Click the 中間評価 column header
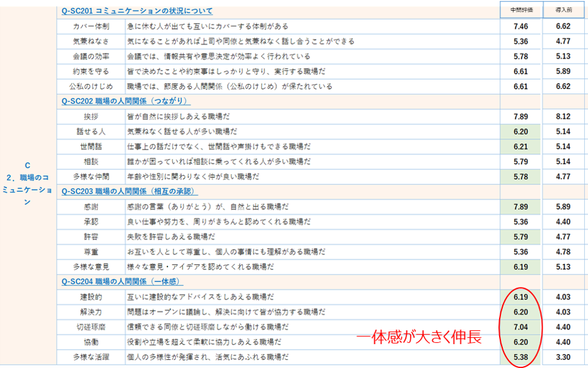This screenshot has height=368, width=588. [521, 10]
